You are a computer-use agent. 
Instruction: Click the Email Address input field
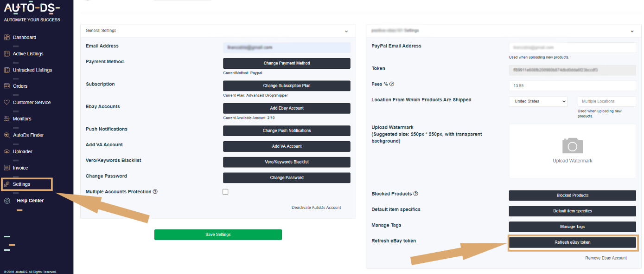pyautogui.click(x=287, y=47)
